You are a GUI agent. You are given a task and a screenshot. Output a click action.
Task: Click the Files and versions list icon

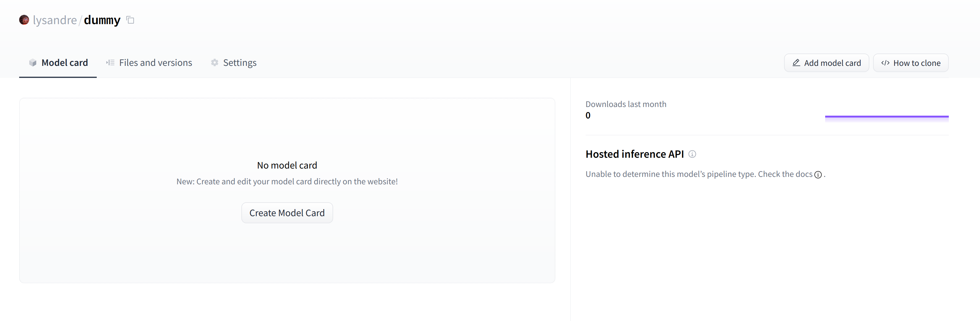tap(110, 62)
